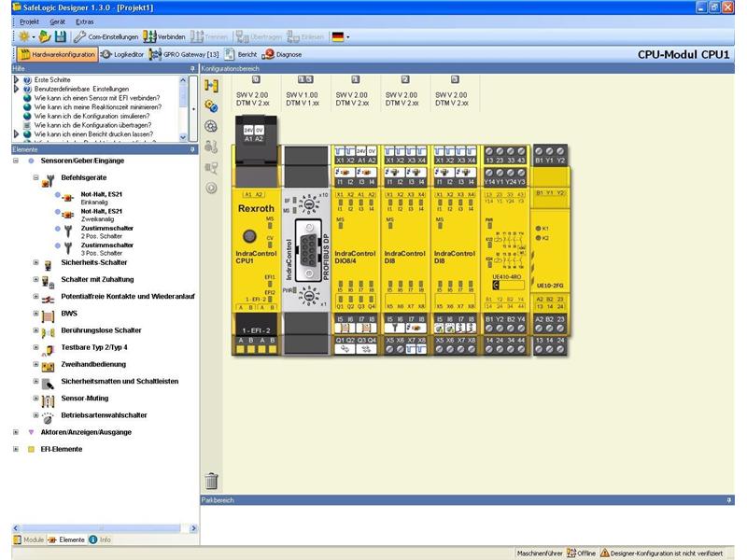Switch to the Logikeditor view
The width and height of the screenshot is (747, 560).
122,55
